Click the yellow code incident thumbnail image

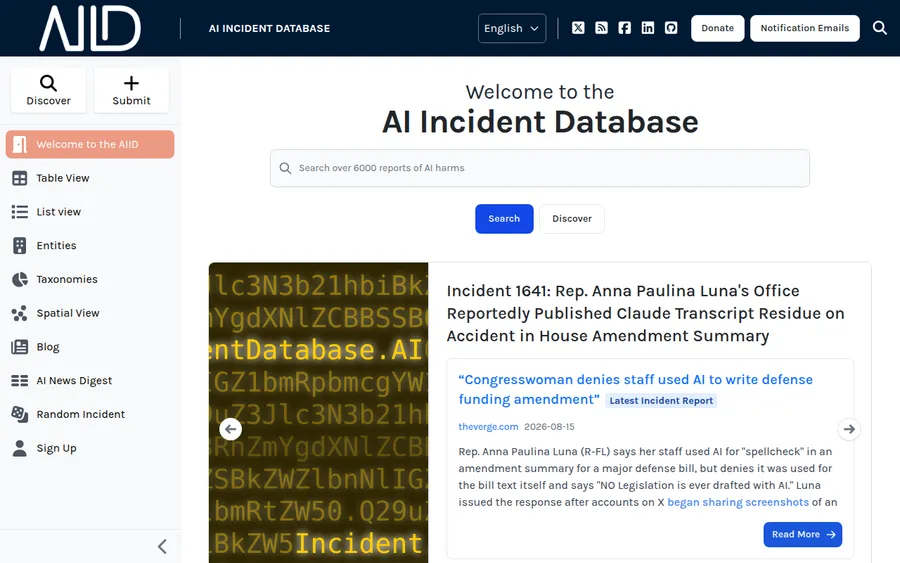(319, 413)
